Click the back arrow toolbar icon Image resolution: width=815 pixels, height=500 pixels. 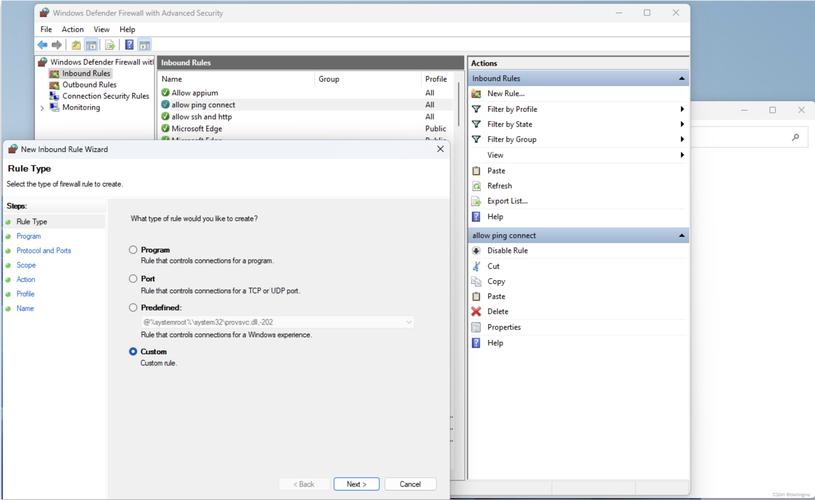pyautogui.click(x=42, y=45)
